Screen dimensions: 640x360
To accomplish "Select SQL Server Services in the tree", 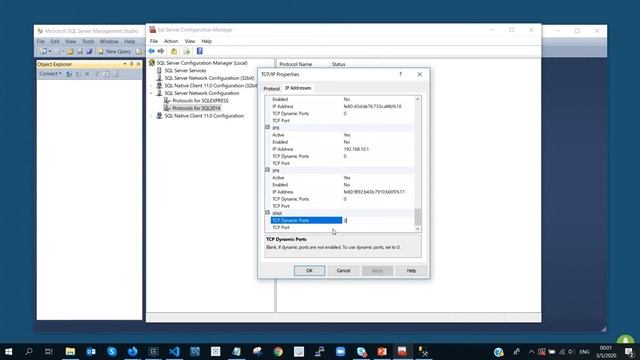I will click(x=185, y=71).
